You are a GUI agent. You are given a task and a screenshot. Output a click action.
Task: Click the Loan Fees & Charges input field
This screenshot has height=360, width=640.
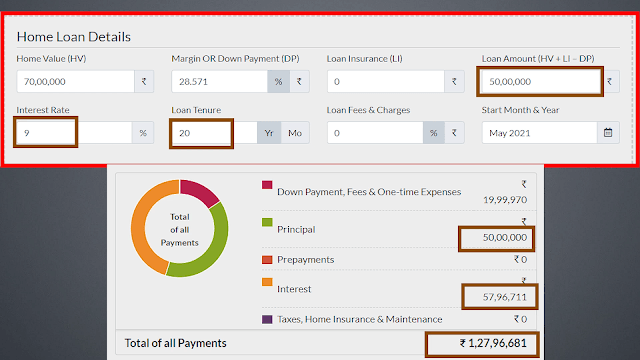(375, 133)
